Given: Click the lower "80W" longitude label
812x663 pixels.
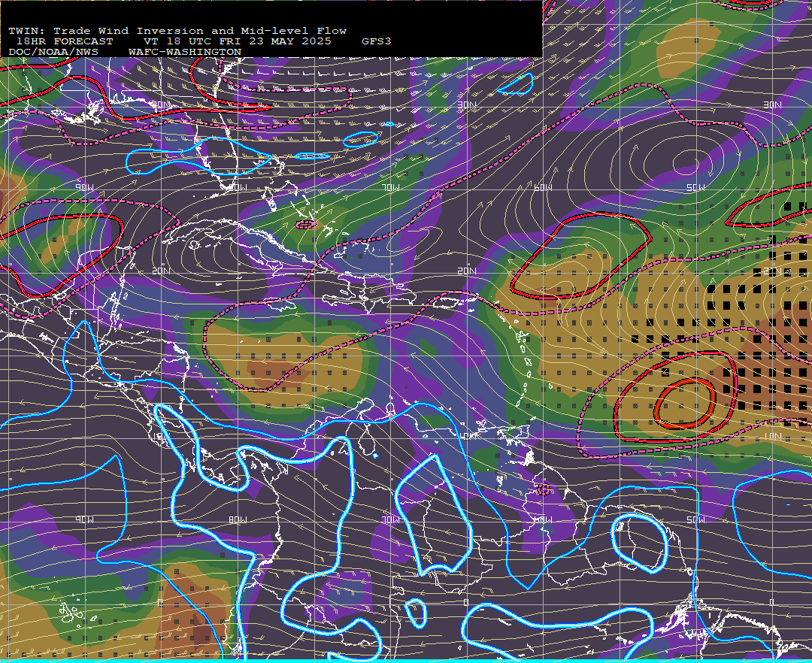Looking at the screenshot, I should 238,519.
